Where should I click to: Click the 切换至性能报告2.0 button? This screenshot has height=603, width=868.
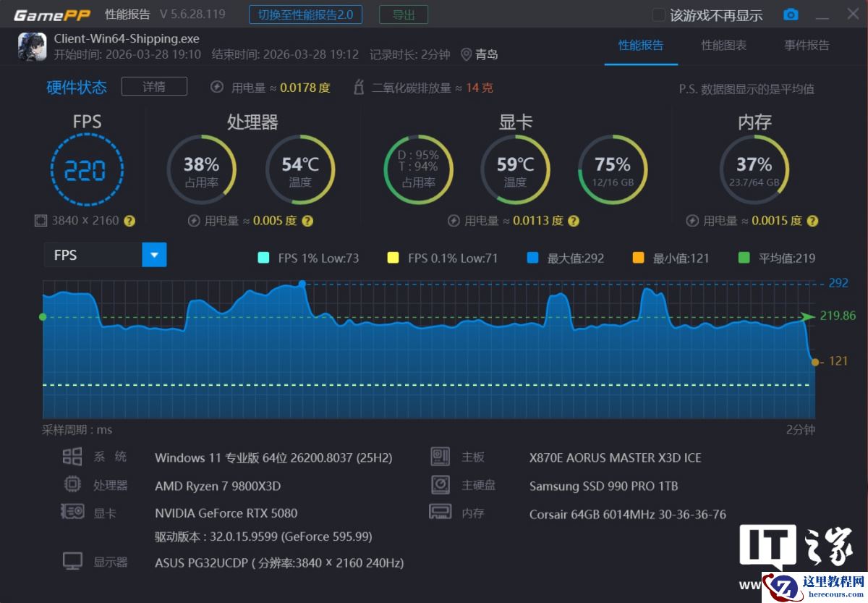[305, 14]
